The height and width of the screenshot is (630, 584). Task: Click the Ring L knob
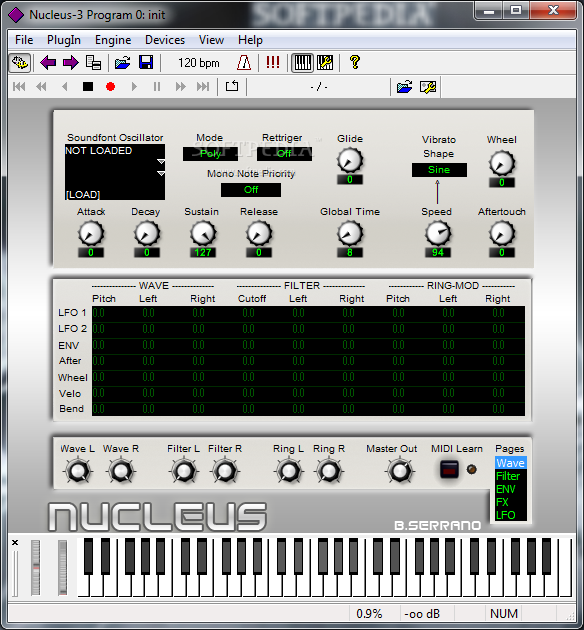click(x=289, y=470)
